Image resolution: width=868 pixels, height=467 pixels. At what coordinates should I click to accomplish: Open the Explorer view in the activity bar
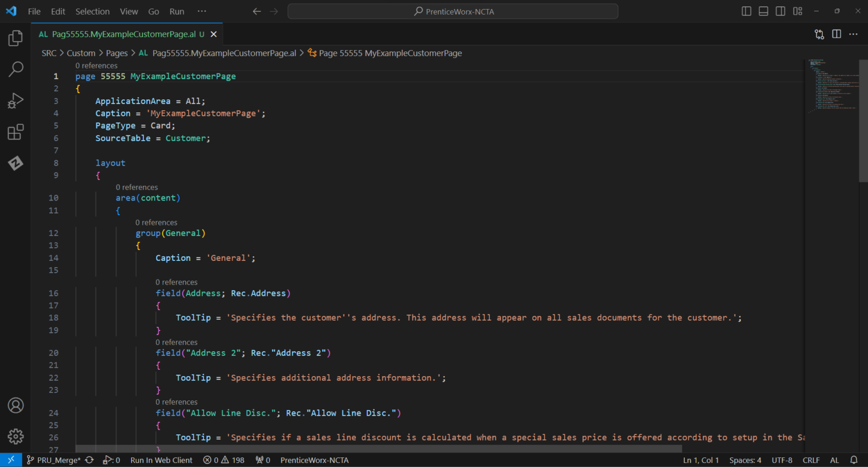(x=15, y=38)
